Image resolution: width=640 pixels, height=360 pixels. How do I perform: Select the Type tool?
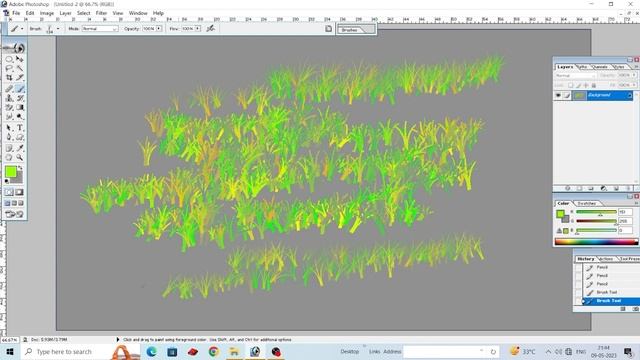click(x=20, y=128)
